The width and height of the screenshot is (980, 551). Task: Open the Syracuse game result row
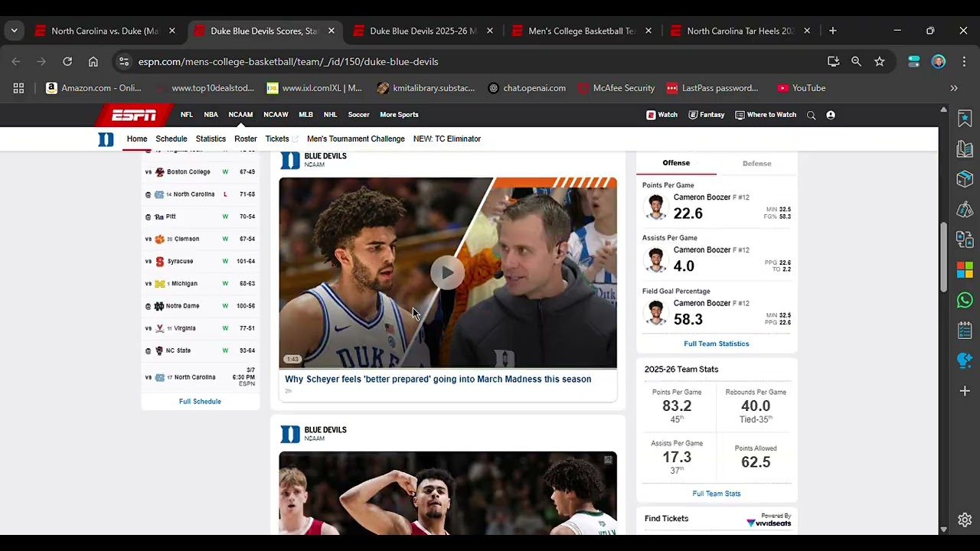(200, 262)
